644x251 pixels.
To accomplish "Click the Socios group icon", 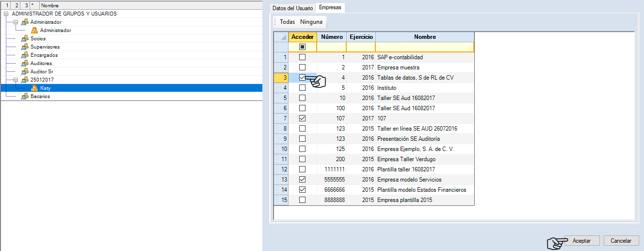I will [25, 38].
